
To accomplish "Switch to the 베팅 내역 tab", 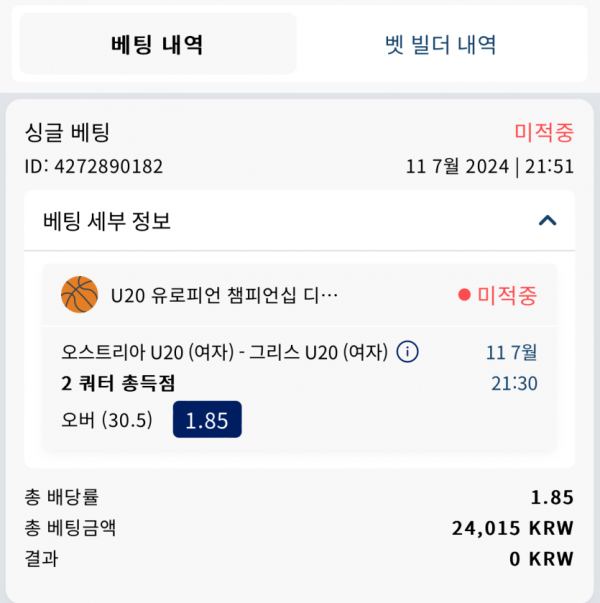I will (x=158, y=43).
